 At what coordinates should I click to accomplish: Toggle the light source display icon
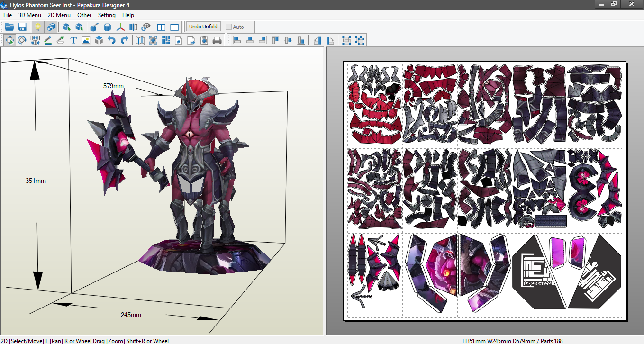pos(38,27)
